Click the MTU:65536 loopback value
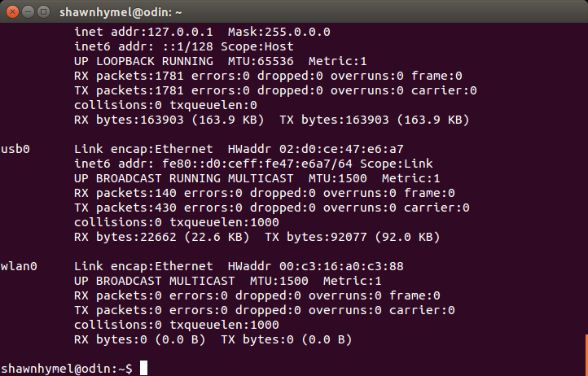Image resolution: width=588 pixels, height=376 pixels. [261, 61]
